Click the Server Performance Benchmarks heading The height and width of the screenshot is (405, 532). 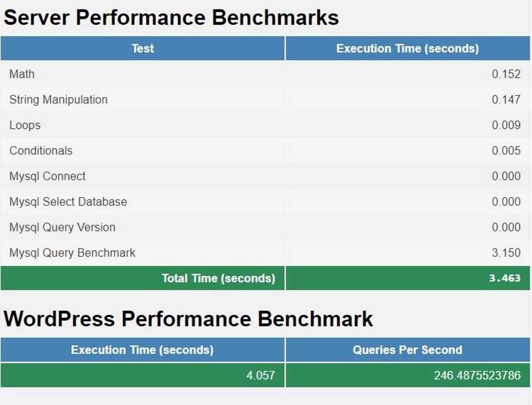(x=171, y=18)
